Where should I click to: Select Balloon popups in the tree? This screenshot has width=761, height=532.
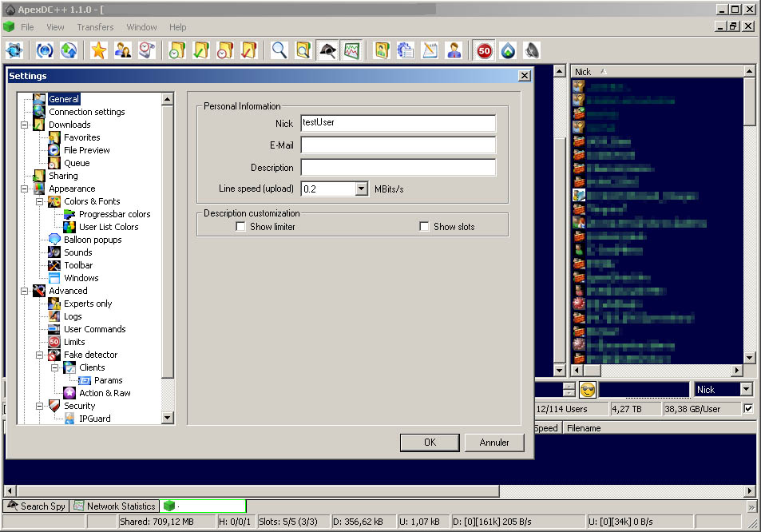pyautogui.click(x=93, y=240)
